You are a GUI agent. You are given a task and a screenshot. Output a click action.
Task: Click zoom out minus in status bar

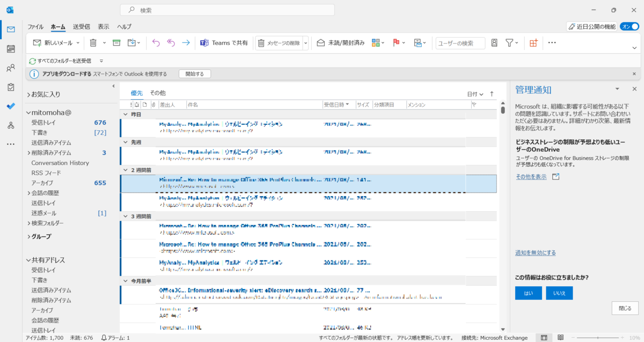574,338
